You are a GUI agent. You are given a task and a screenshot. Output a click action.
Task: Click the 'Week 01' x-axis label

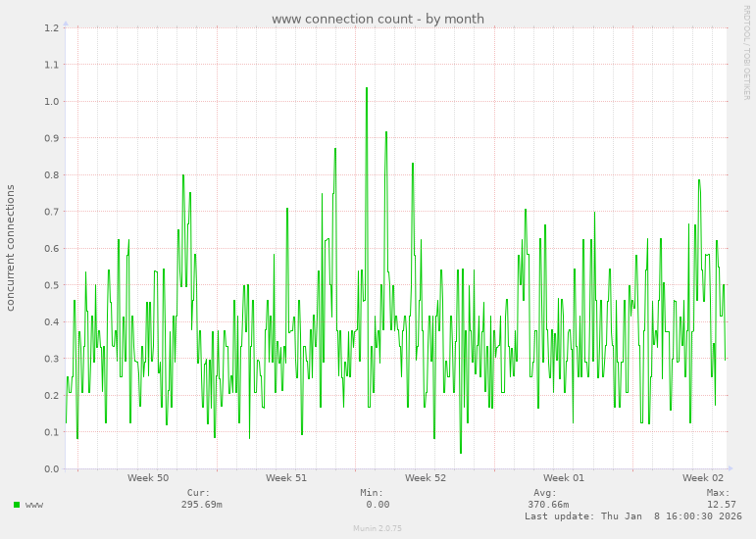(x=564, y=478)
